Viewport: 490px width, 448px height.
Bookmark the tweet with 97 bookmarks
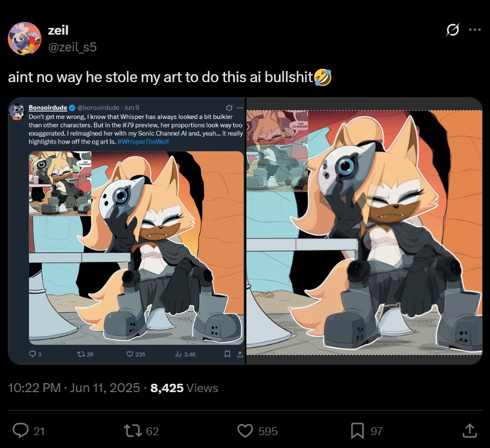[x=357, y=431]
